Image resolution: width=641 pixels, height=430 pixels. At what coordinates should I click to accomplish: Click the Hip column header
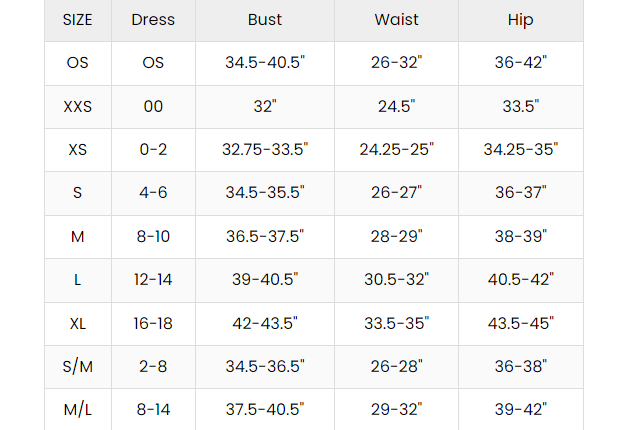[521, 20]
